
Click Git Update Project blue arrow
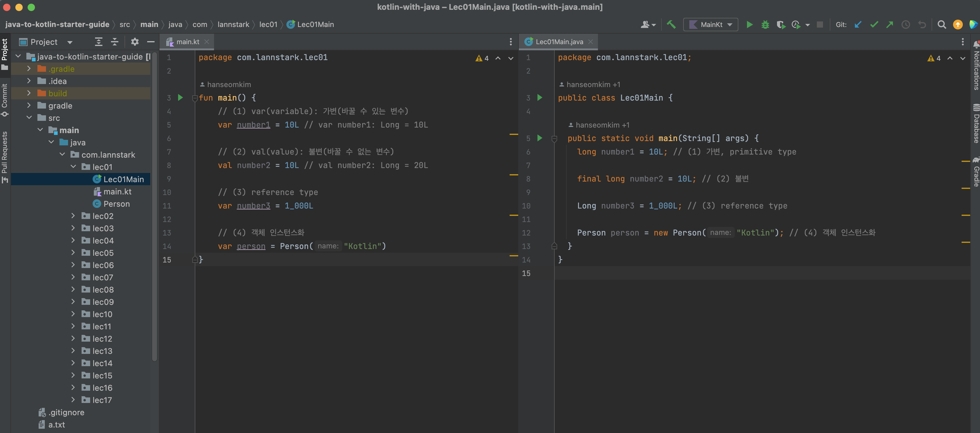858,24
